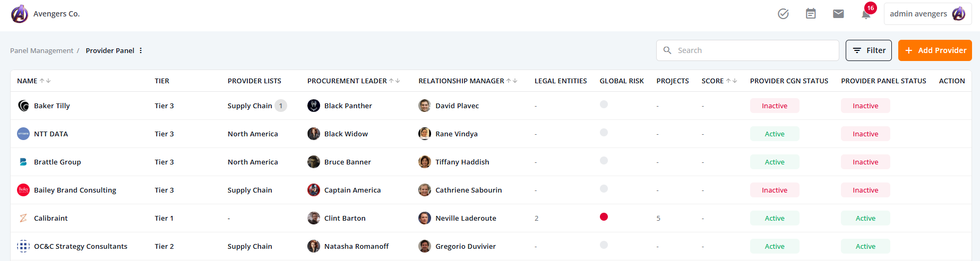Open the calendar icon in header
This screenshot has width=980, height=261.
point(811,14)
